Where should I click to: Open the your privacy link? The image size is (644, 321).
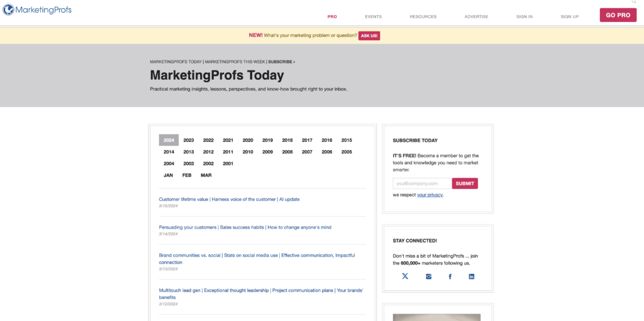pos(430,195)
